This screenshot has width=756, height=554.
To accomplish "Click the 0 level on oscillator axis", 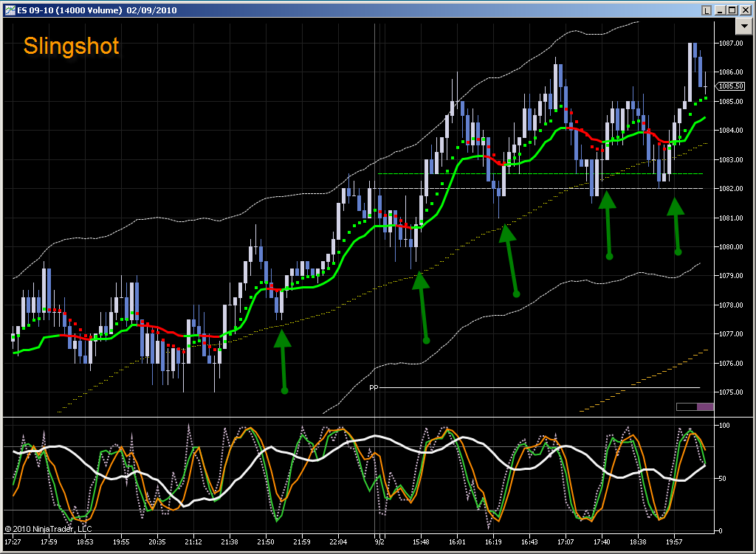I will click(721, 531).
